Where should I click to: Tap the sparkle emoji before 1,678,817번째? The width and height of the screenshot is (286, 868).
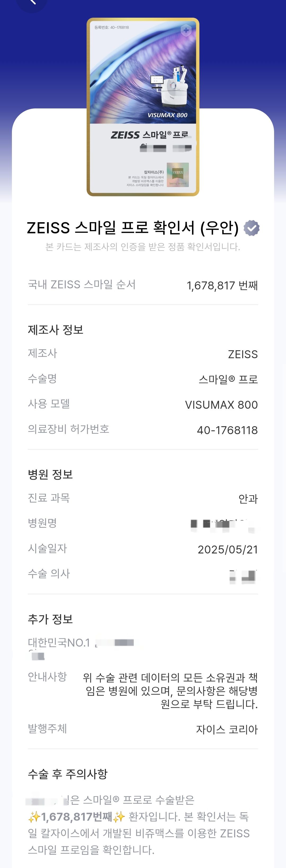tap(34, 817)
